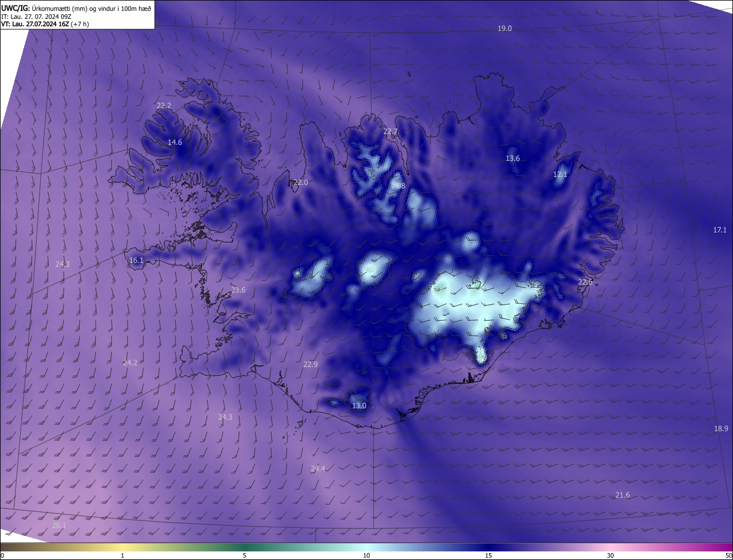
Task: Click the 13.0 value on the map
Action: coord(359,406)
